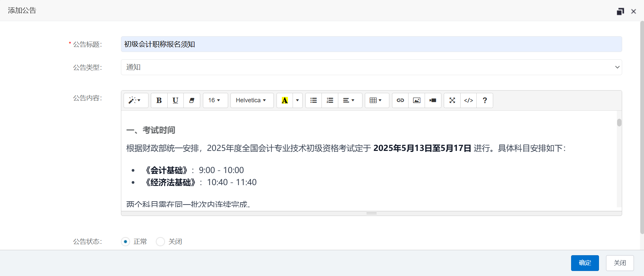The image size is (644, 276).
Task: Click the 公告状态 label
Action: [87, 241]
